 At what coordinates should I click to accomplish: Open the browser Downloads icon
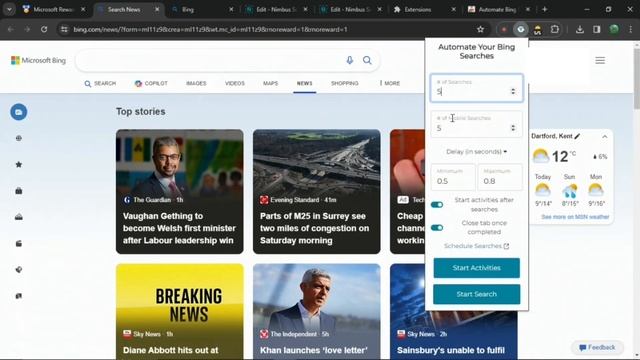(x=580, y=29)
